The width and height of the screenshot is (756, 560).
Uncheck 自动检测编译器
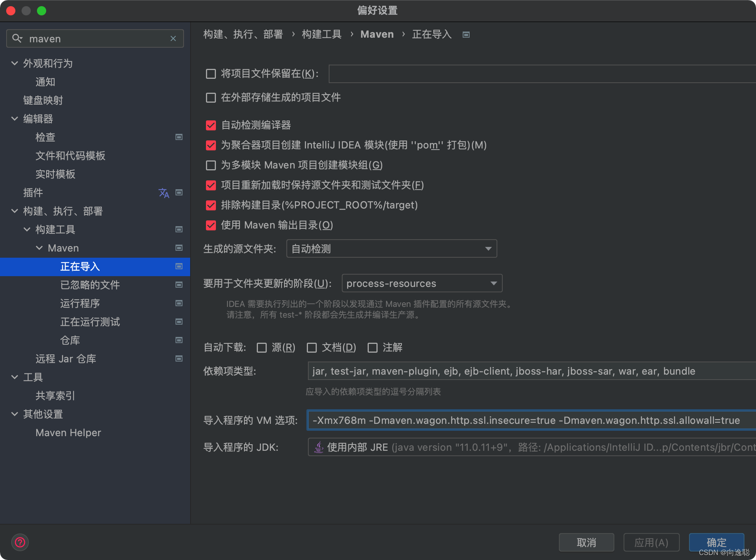(211, 125)
